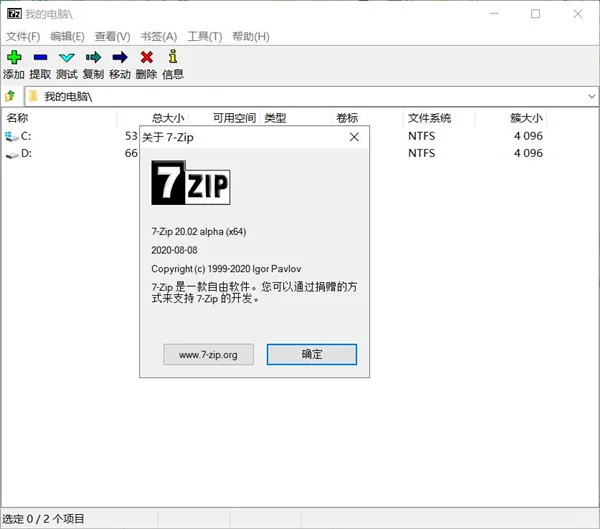Click the www.7-zip.org button

pyautogui.click(x=209, y=354)
